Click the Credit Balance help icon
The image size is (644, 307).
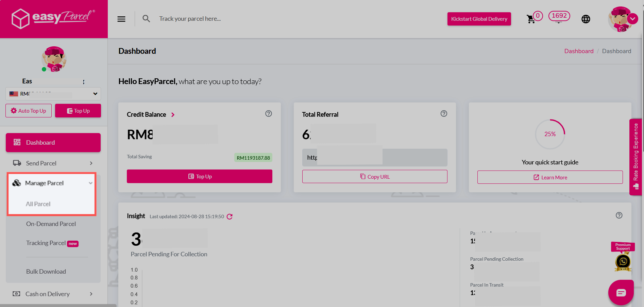pyautogui.click(x=269, y=114)
